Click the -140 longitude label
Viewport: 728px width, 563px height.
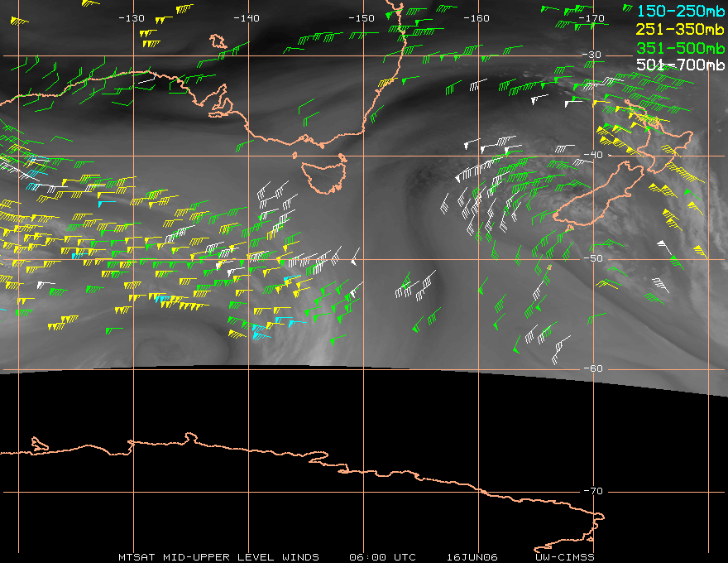click(x=246, y=18)
